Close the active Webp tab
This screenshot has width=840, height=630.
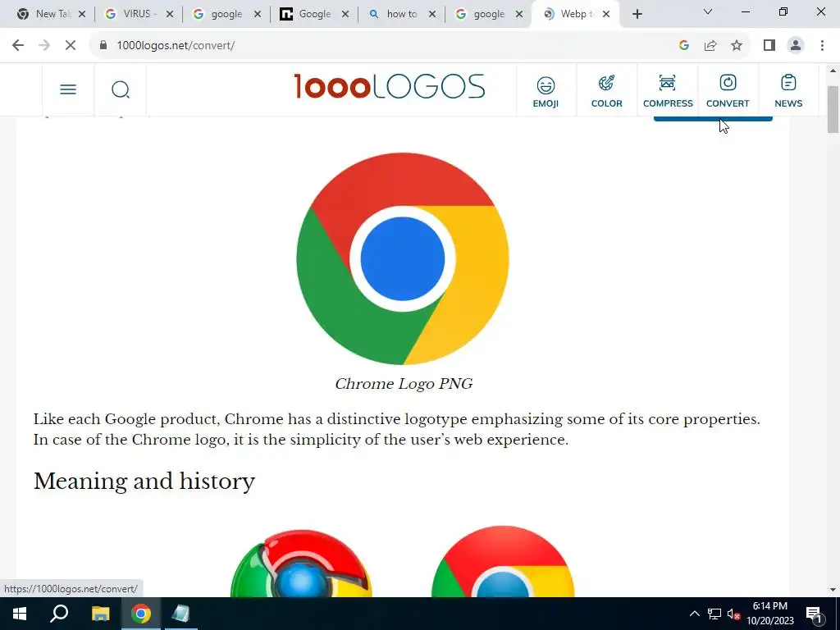click(x=606, y=15)
